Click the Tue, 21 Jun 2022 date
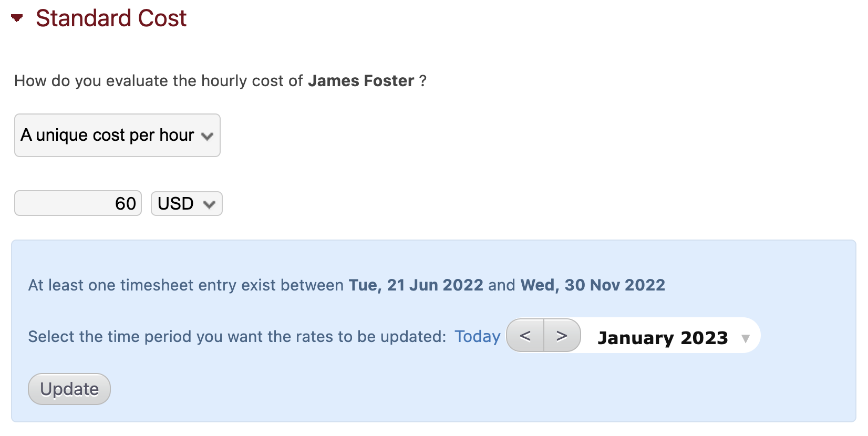 (x=416, y=285)
